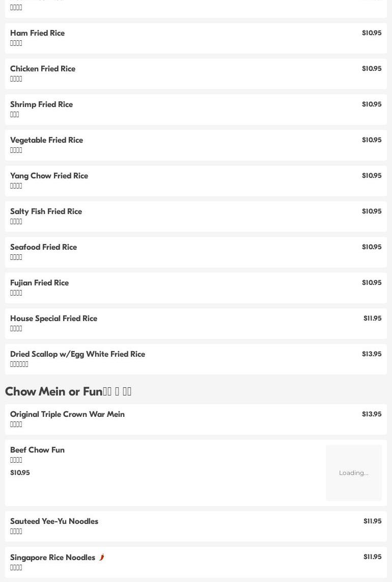Open Original Triple Crown War Mein
392x582 pixels.
coord(68,414)
